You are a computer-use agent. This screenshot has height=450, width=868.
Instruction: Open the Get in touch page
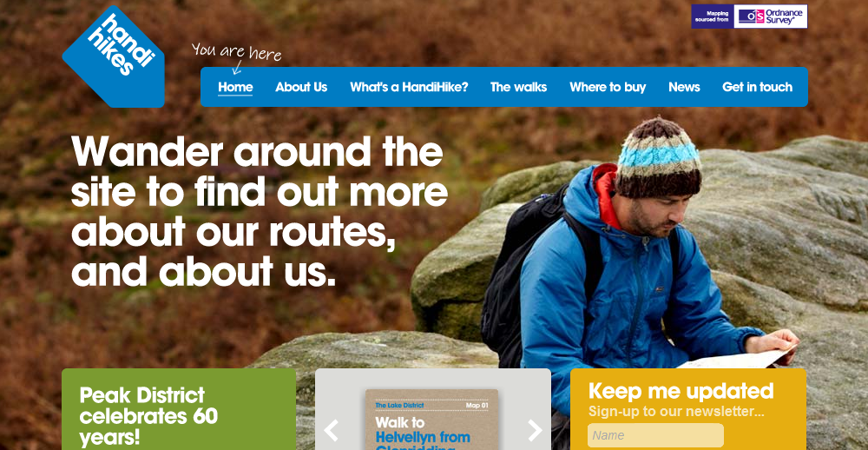click(757, 87)
